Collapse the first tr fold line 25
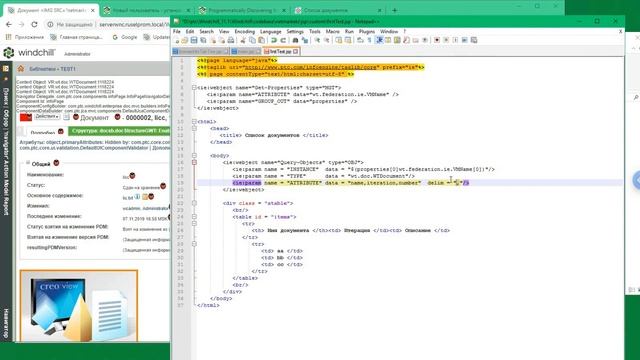 [x=194, y=224]
